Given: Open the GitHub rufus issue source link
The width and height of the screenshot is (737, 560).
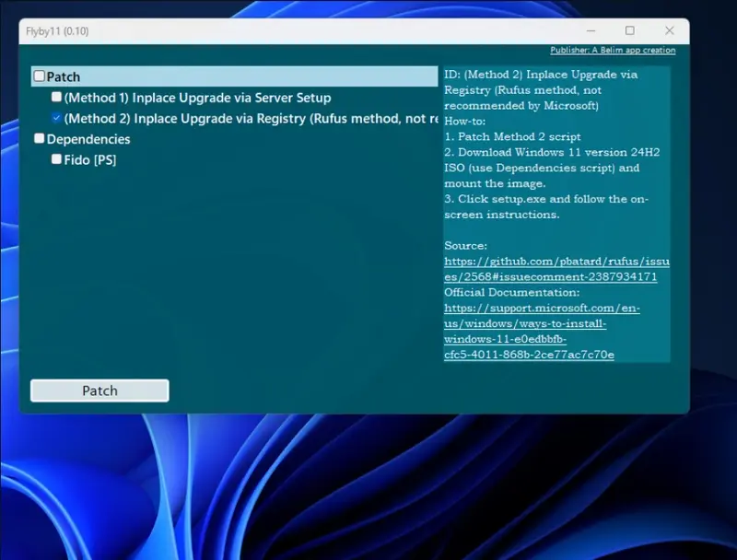Looking at the screenshot, I should pos(557,269).
